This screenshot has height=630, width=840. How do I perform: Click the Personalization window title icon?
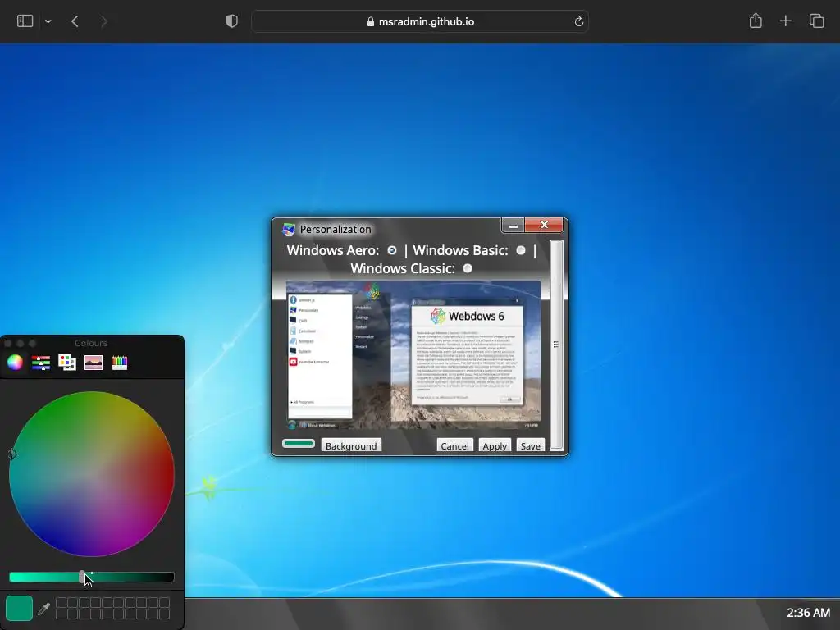[289, 230]
